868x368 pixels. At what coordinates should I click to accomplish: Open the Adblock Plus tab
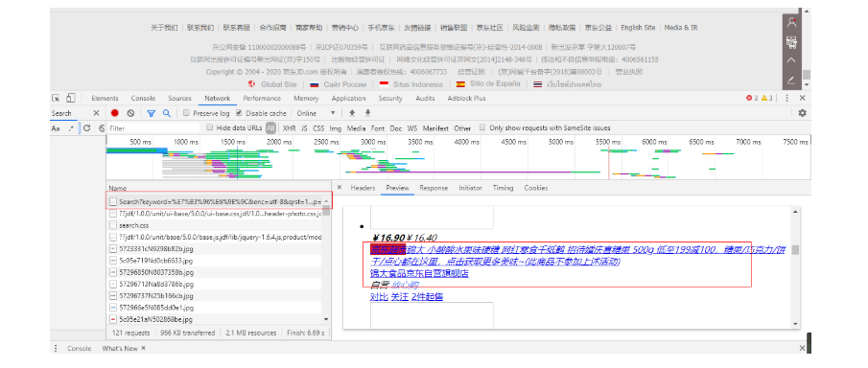[466, 98]
